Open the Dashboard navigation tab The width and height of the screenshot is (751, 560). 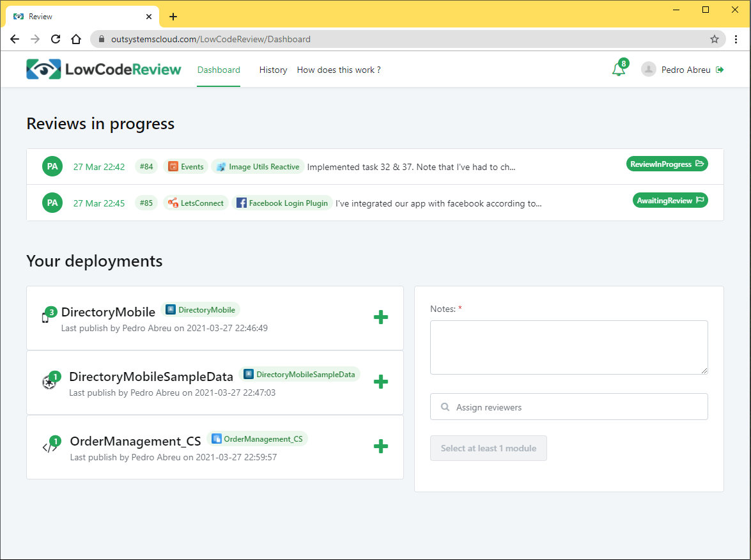click(x=219, y=70)
